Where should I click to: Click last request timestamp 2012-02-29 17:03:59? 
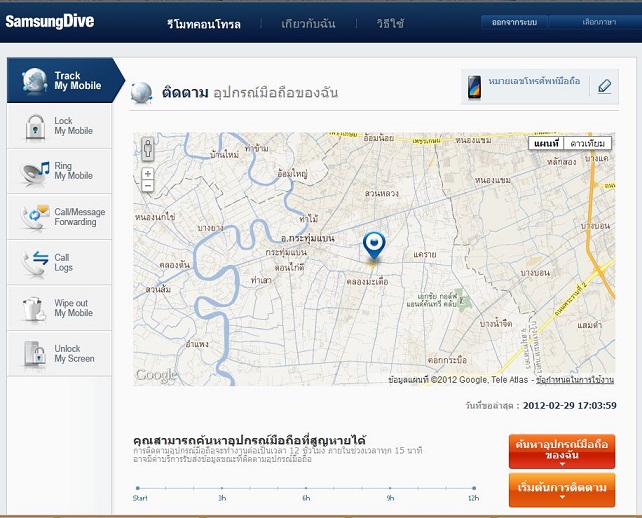click(x=570, y=406)
